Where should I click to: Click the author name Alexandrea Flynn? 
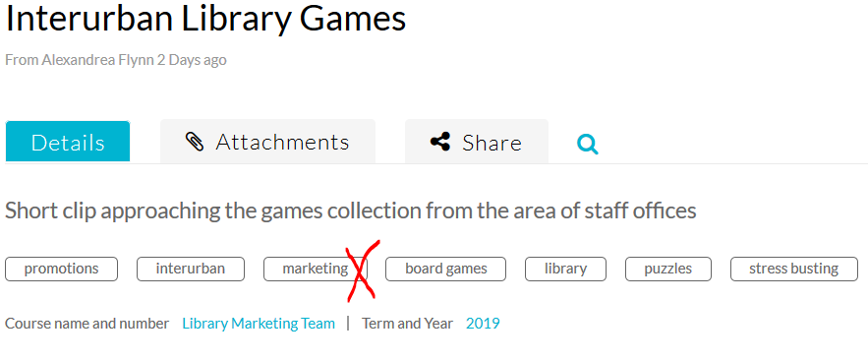tap(97, 60)
